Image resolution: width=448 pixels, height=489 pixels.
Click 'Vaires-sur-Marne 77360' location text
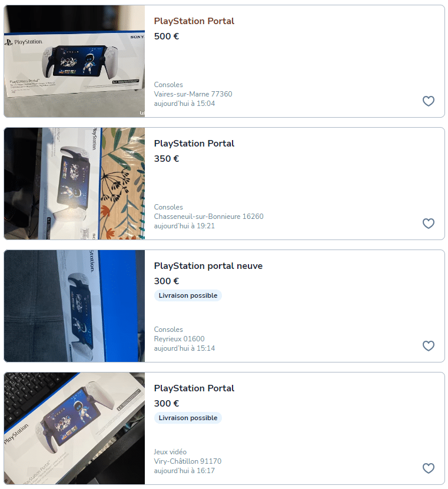pos(193,94)
